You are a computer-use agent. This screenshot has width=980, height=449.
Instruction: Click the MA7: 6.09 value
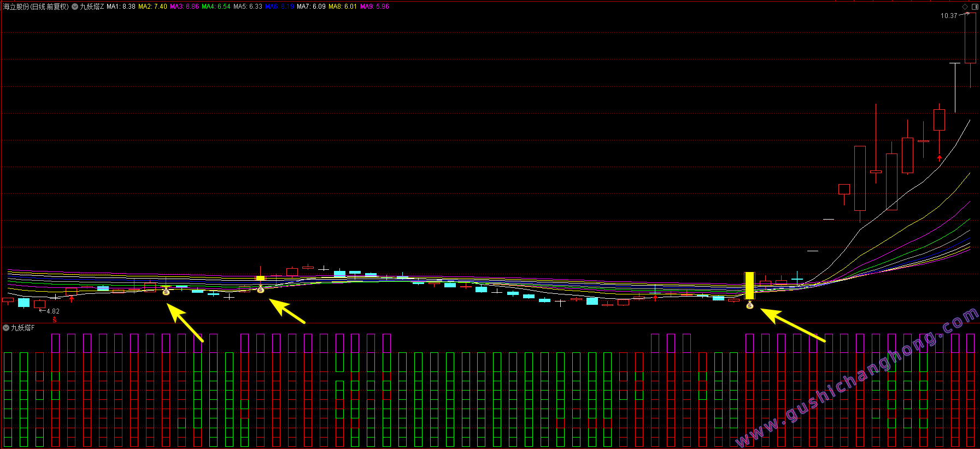(x=311, y=7)
